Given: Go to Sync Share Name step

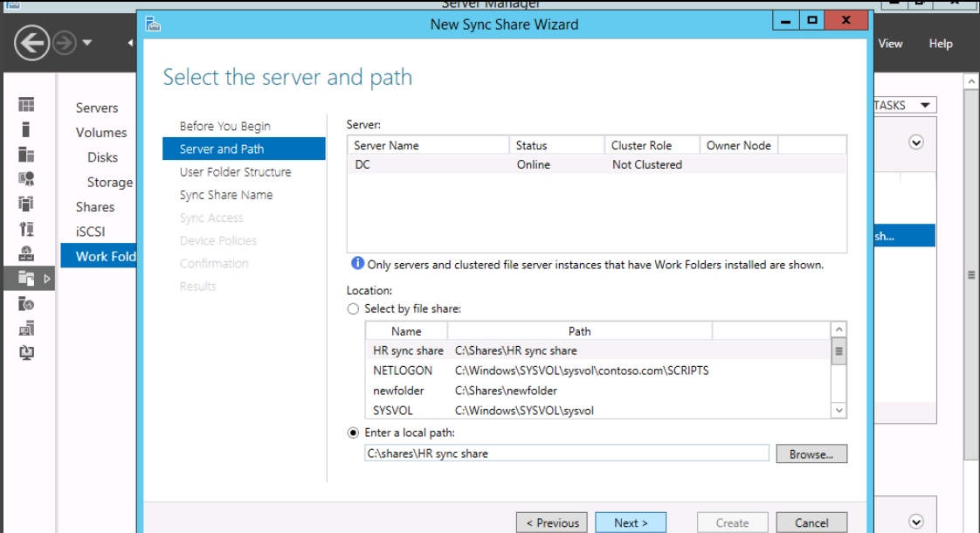Looking at the screenshot, I should click(x=226, y=195).
